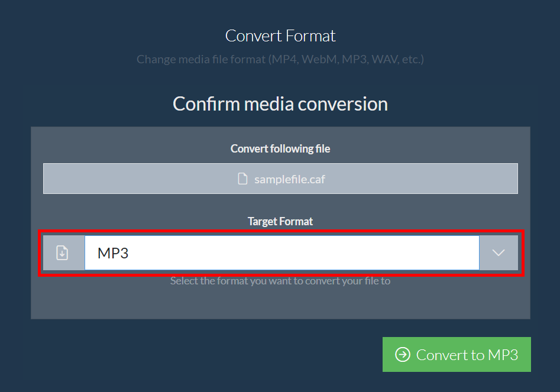
Task: Click the Change media file format subtitle
Action: tap(280, 59)
